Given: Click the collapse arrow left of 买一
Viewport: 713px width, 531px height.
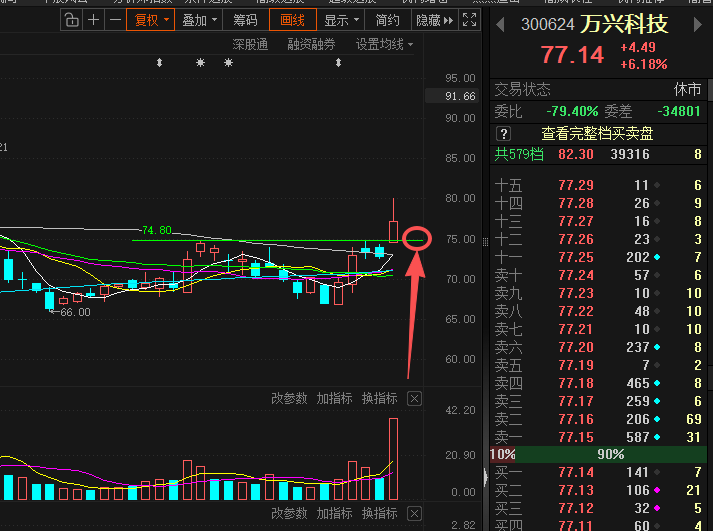Looking at the screenshot, I should pos(486,476).
